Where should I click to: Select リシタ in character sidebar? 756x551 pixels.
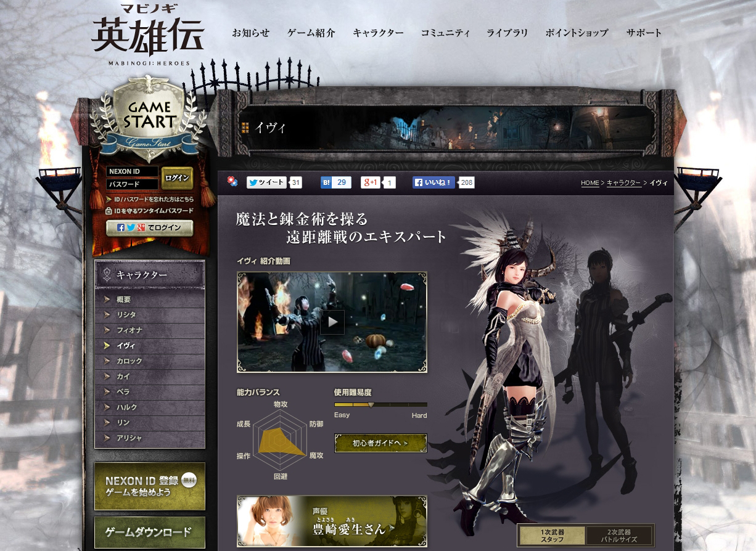(x=126, y=315)
